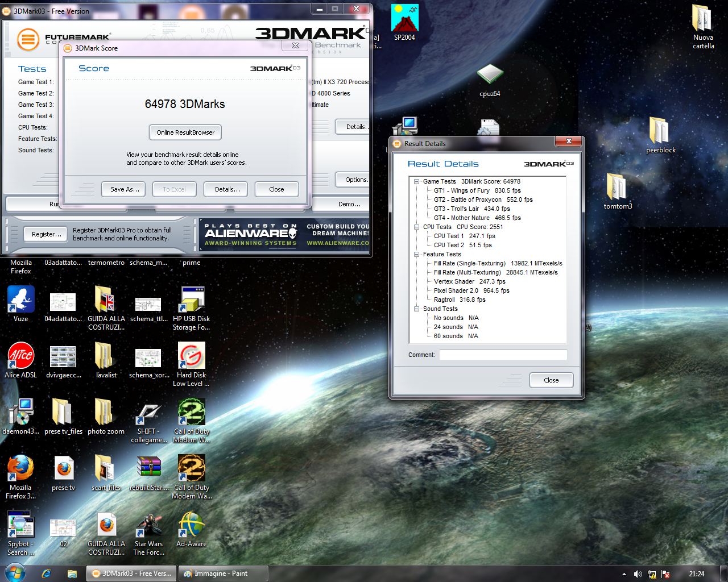Select GT2 - Battle of Proxycon row
Screen dimensions: 728x582
pos(483,200)
